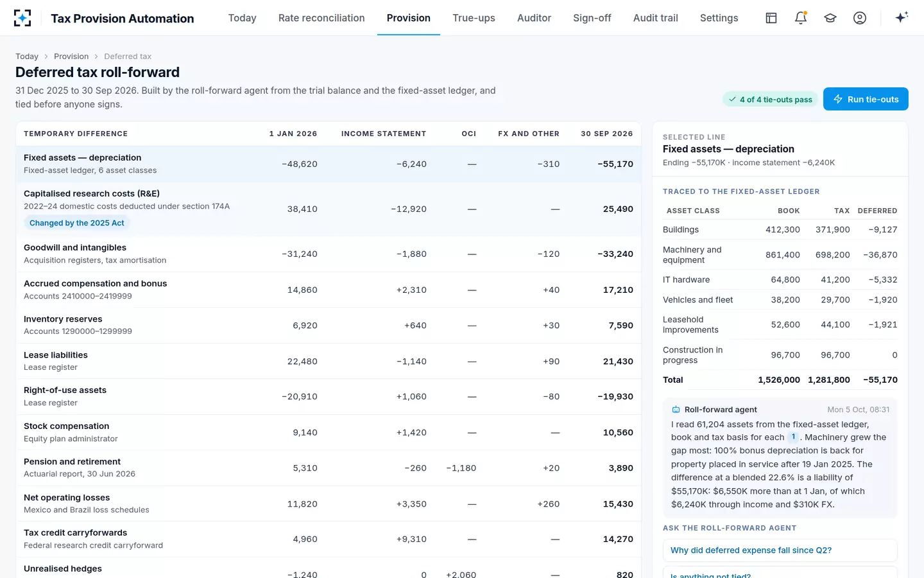The image size is (924, 578).
Task: Open the Sign-off tab
Action: 592,18
